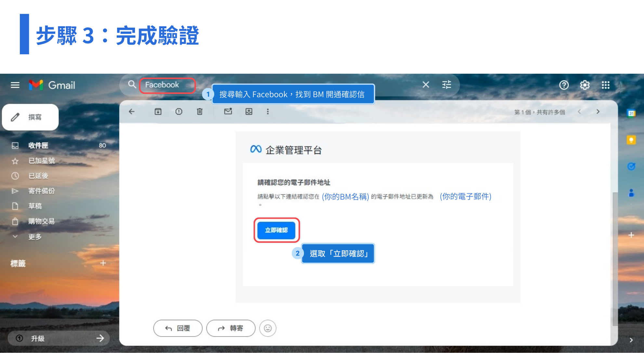Open 收件匣 inbox folder
644x353 pixels.
click(38, 145)
